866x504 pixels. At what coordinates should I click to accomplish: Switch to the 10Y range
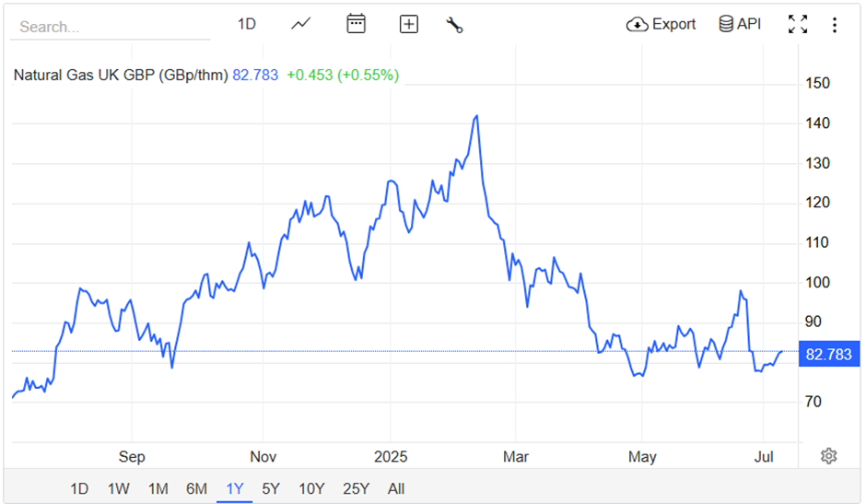pos(311,488)
